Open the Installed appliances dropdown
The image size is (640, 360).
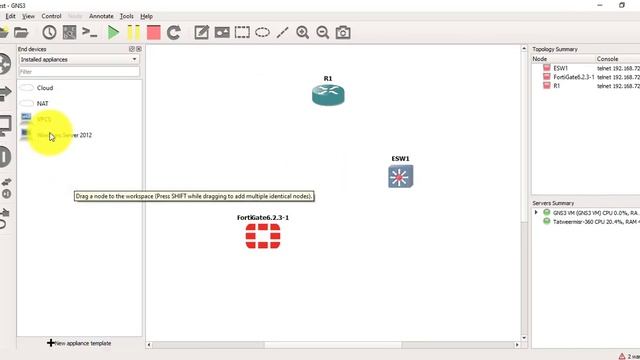tap(79, 60)
